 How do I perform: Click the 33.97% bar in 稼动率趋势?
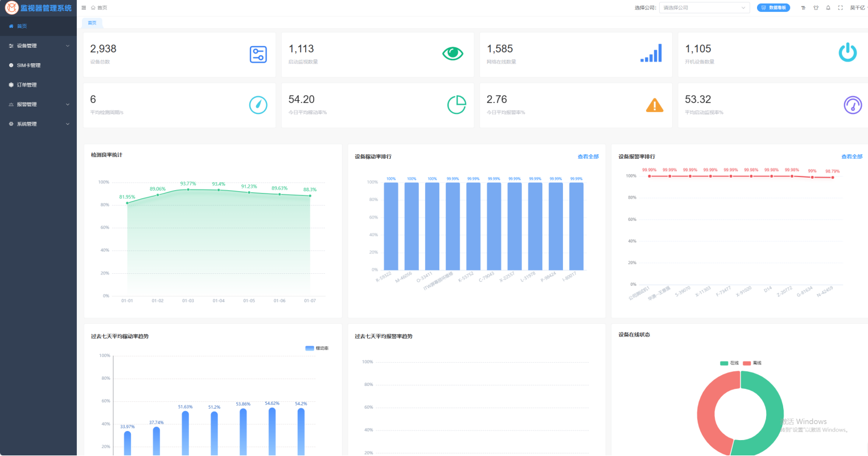click(127, 443)
